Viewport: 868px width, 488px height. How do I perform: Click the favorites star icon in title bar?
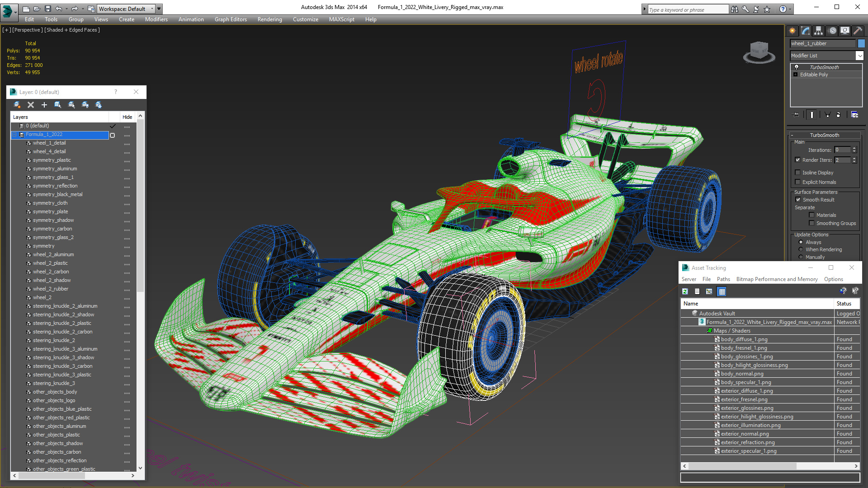coord(767,9)
